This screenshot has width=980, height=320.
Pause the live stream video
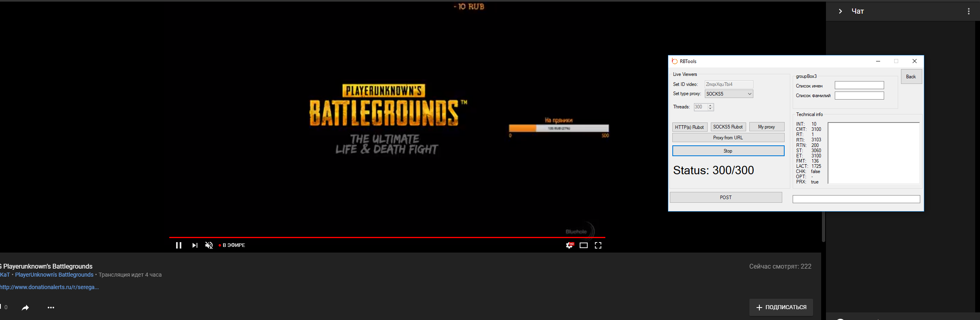point(179,245)
